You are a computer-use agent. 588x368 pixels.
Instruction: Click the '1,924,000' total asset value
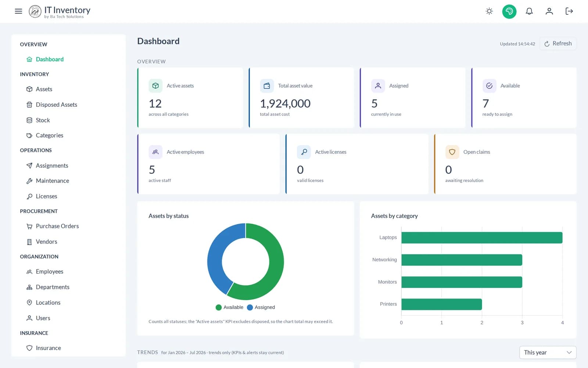[x=285, y=103]
